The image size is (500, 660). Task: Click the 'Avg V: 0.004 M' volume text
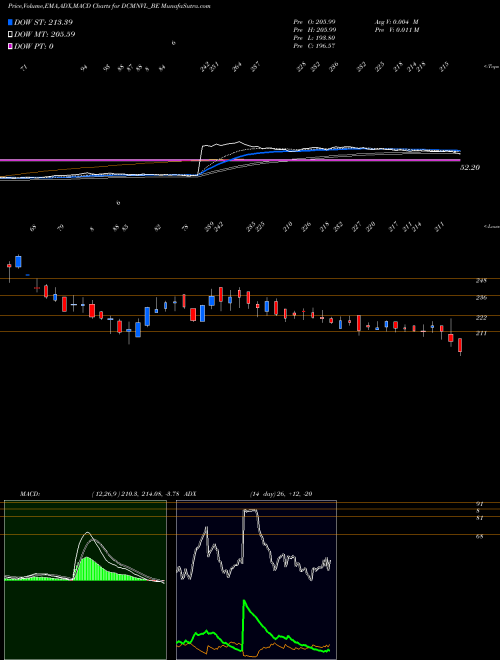click(x=396, y=22)
